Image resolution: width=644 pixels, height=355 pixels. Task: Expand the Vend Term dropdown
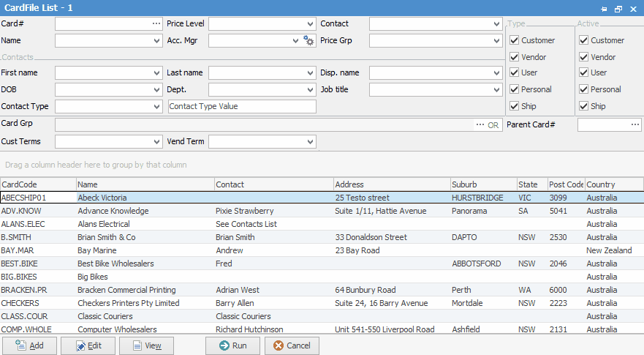coord(310,141)
